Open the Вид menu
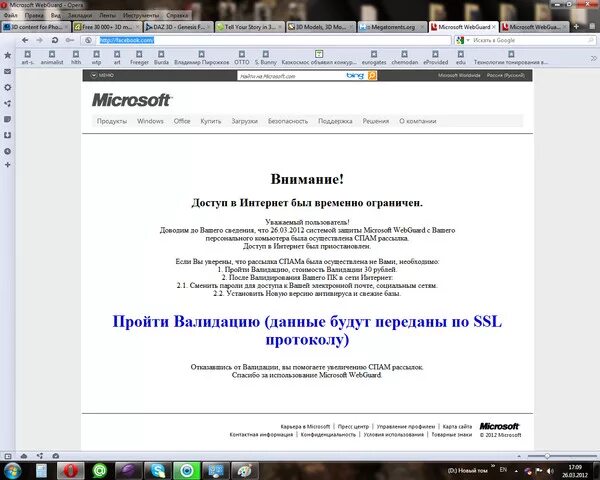The height and width of the screenshot is (480, 600). coord(55,15)
